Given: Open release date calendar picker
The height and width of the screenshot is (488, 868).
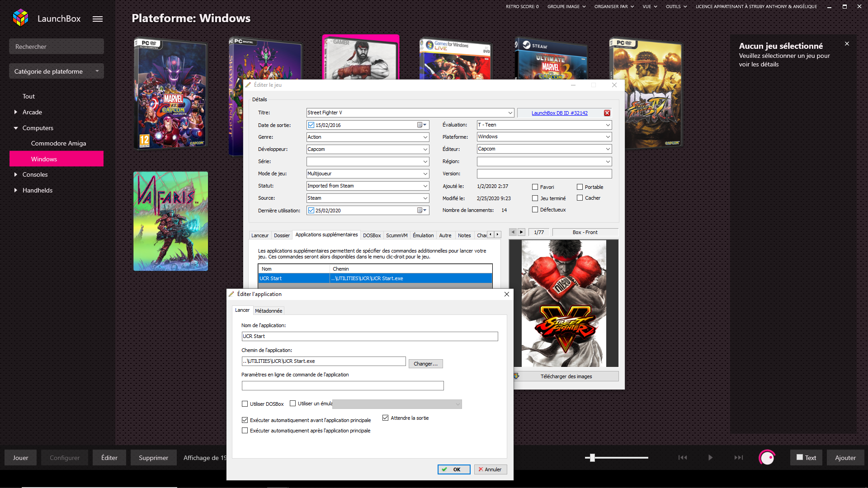Looking at the screenshot, I should coord(422,125).
